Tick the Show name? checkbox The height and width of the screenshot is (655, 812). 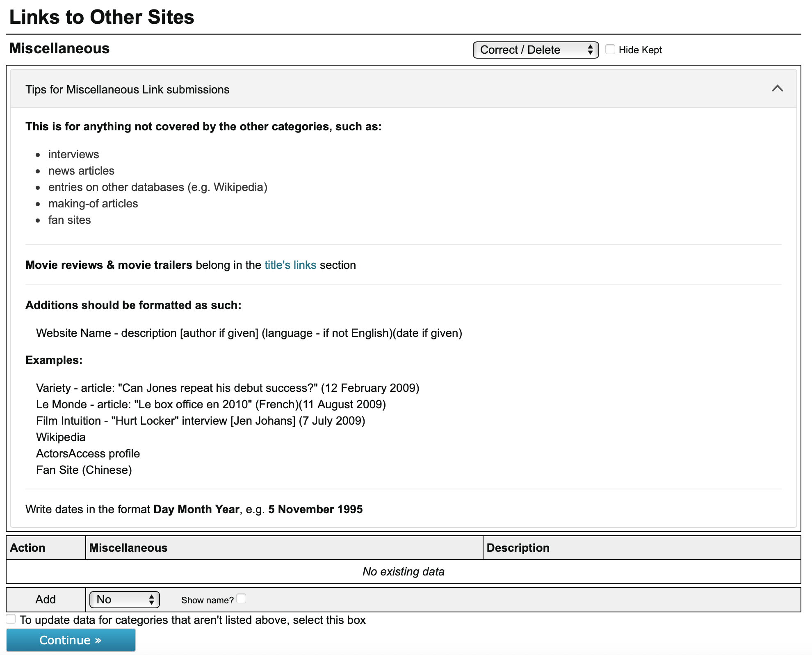click(242, 599)
